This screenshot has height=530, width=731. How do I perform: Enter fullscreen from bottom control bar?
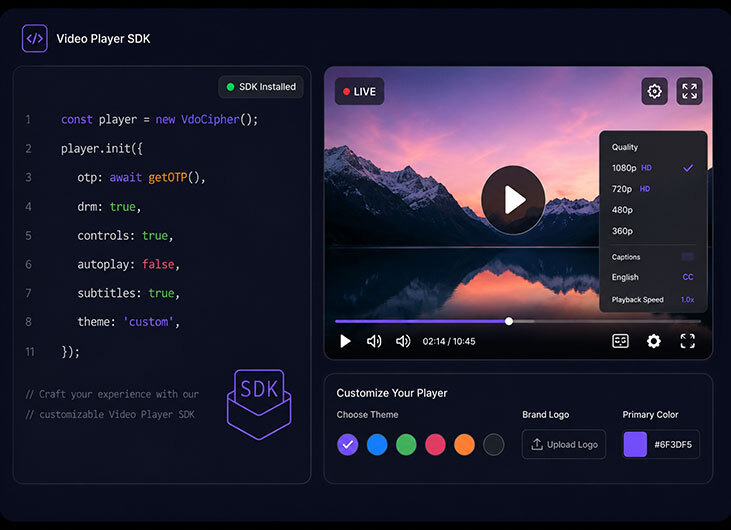pos(688,341)
